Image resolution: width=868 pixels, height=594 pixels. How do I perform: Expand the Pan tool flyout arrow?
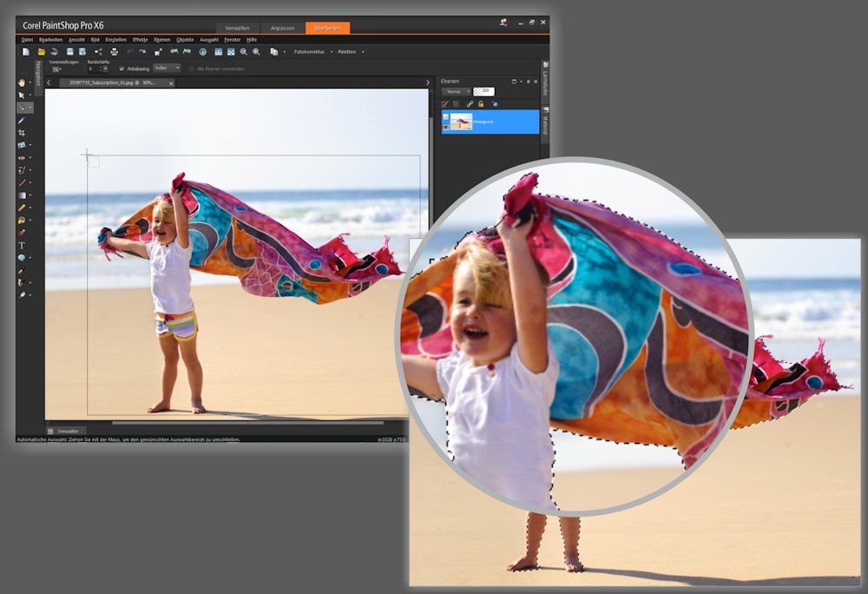pos(30,83)
